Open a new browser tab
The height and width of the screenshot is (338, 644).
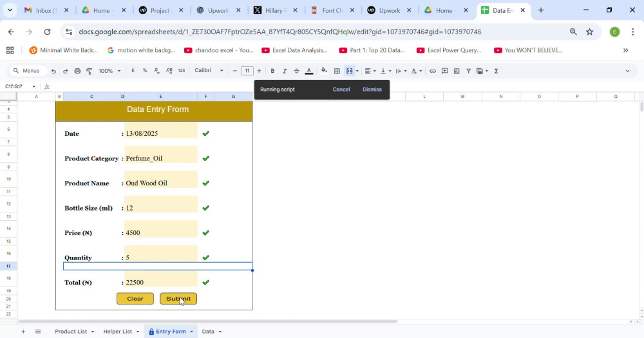[x=541, y=10]
